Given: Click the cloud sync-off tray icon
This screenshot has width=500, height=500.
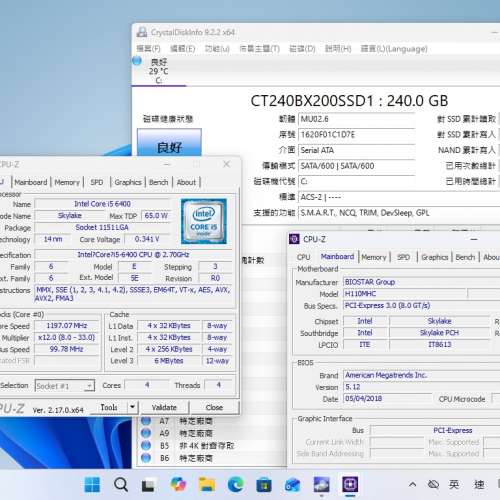Looking at the screenshot, I should pos(433,484).
